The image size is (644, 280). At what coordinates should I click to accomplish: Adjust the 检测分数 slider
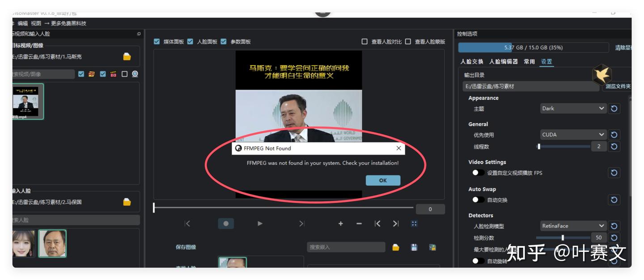563,238
